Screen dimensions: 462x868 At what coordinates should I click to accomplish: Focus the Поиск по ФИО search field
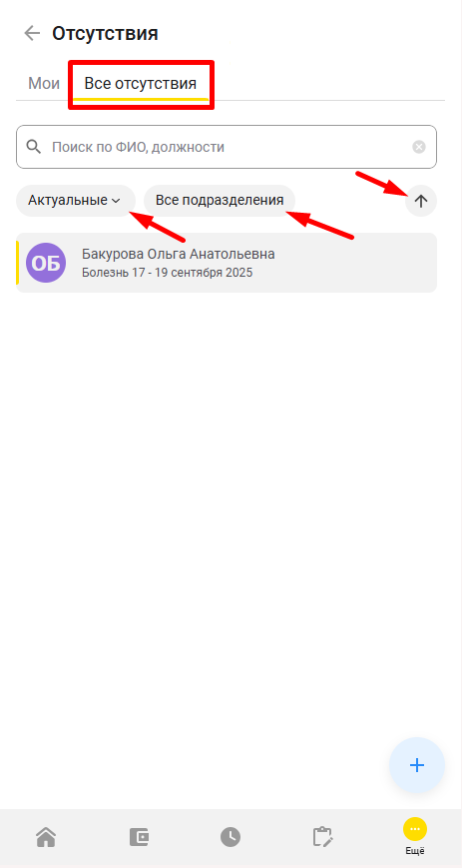click(x=227, y=147)
